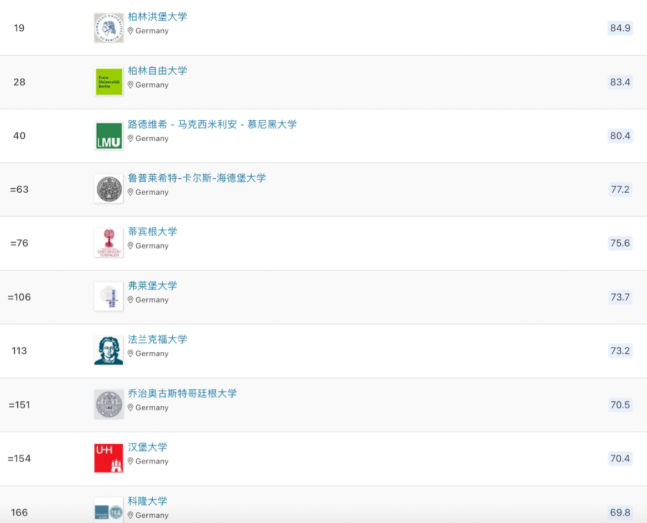This screenshot has width=647, height=523.
Task: Click the score 84.9
Action: point(620,28)
